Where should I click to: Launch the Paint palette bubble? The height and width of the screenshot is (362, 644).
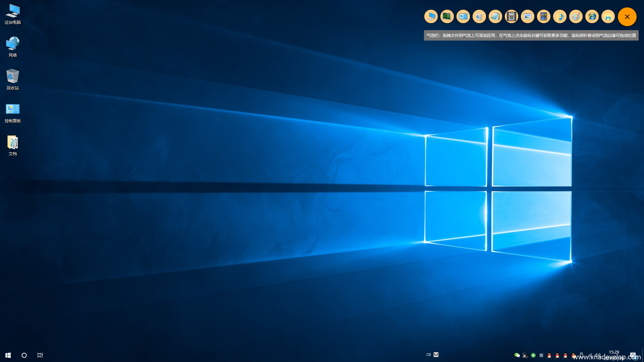(x=576, y=16)
